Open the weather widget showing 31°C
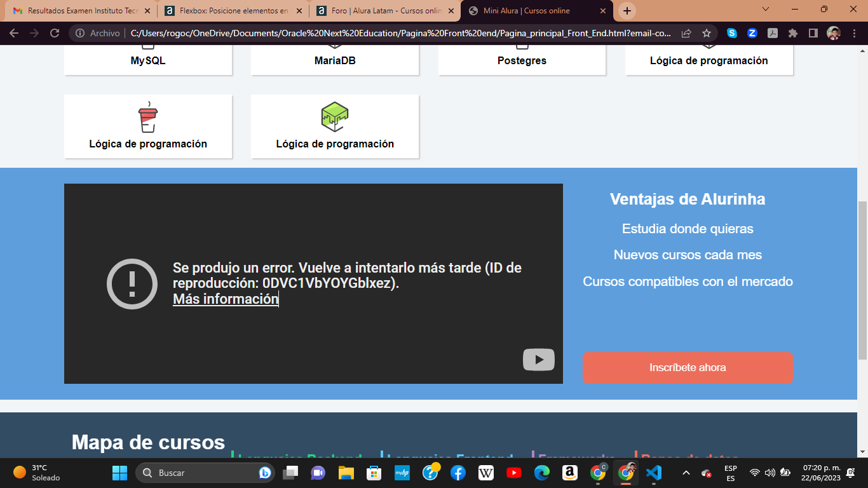Image resolution: width=868 pixels, height=488 pixels. click(x=37, y=473)
